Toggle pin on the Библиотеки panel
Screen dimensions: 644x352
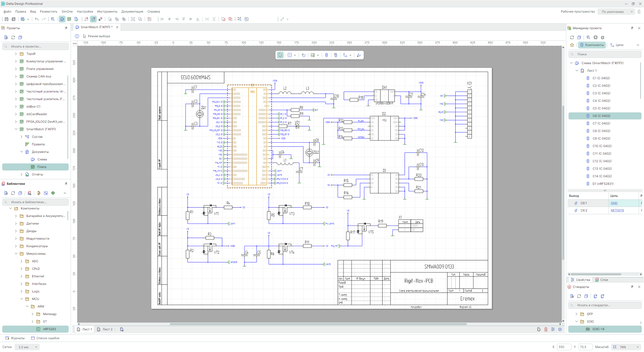coord(66,184)
